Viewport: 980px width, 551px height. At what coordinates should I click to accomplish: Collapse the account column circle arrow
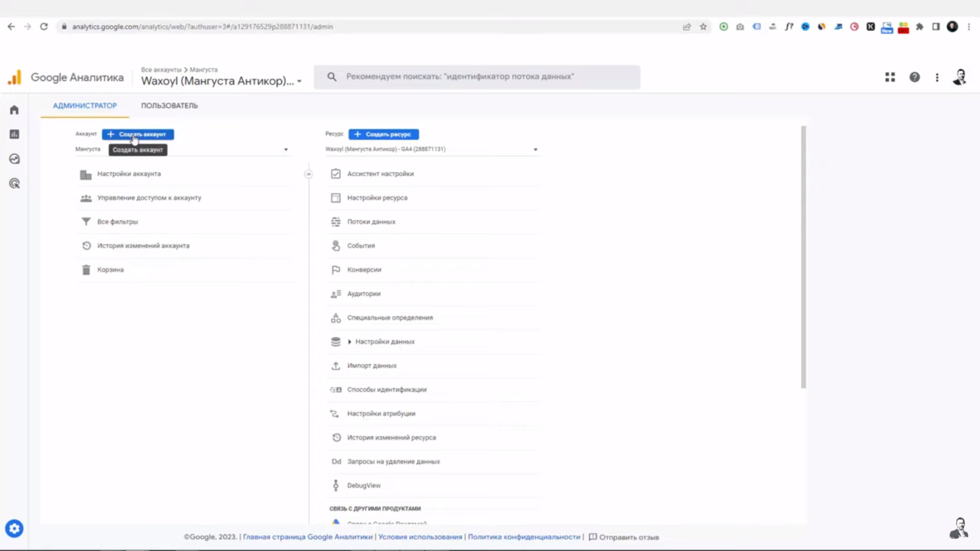tap(308, 174)
